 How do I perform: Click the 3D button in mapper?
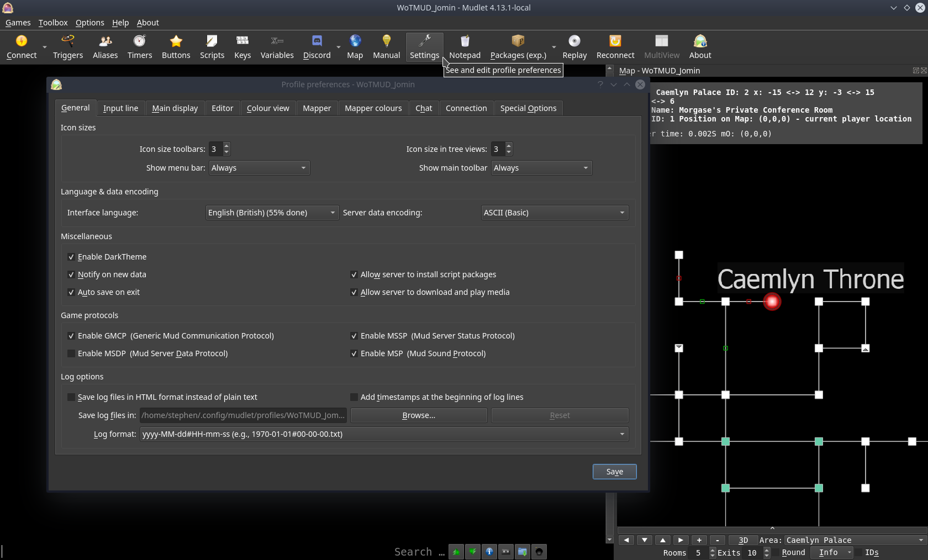[x=744, y=540]
